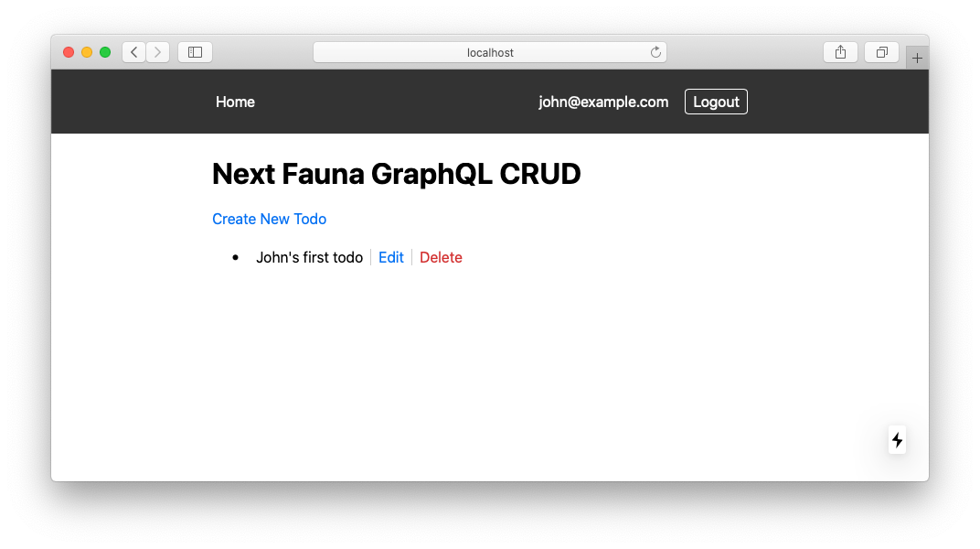Minimize the window with yellow button

tap(87, 52)
